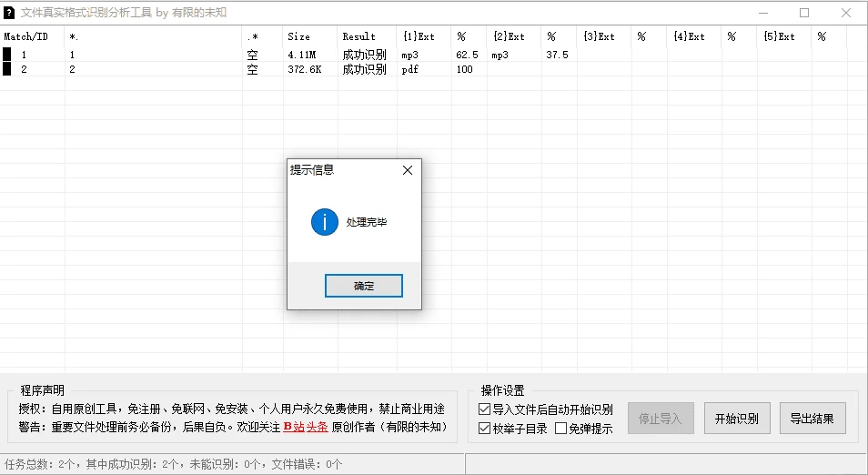Click the black marker for row 1
Image resolution: width=868 pixels, height=475 pixels.
[x=7, y=55]
